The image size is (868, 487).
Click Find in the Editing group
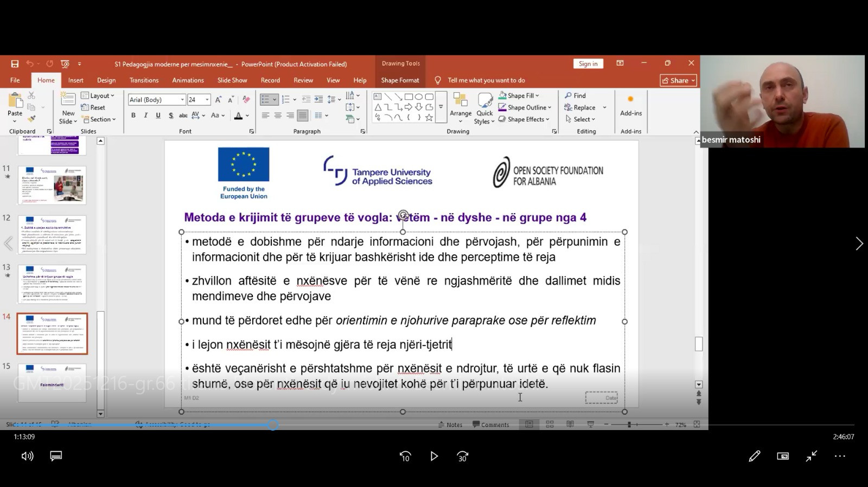click(576, 95)
